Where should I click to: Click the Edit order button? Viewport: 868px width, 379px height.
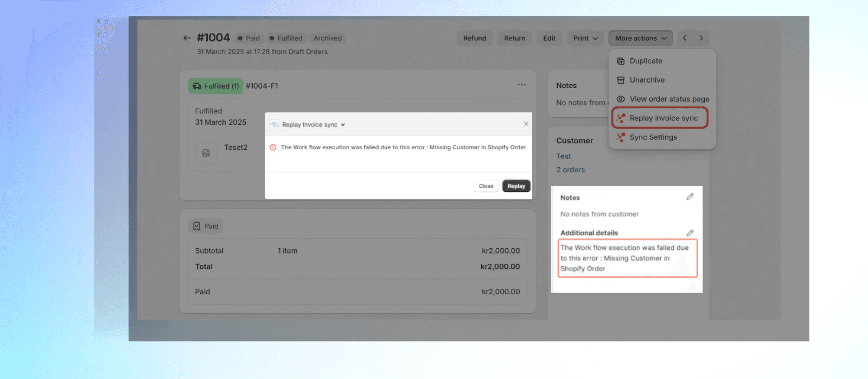pos(549,38)
